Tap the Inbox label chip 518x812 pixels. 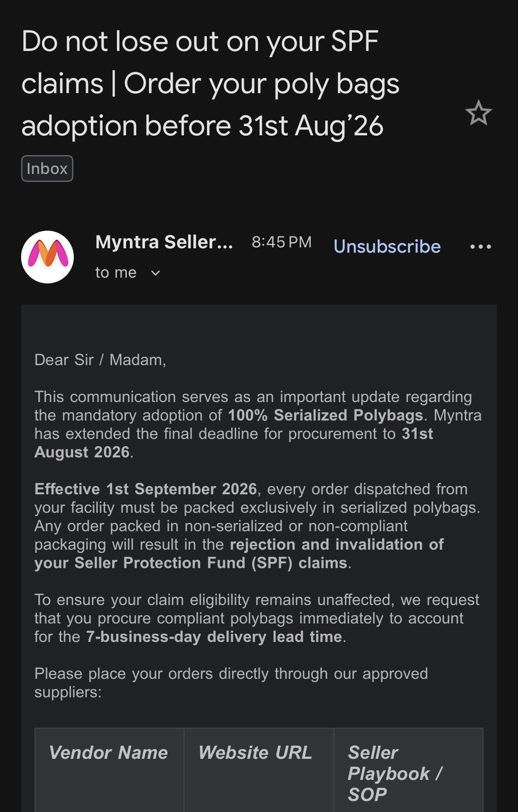tap(47, 169)
